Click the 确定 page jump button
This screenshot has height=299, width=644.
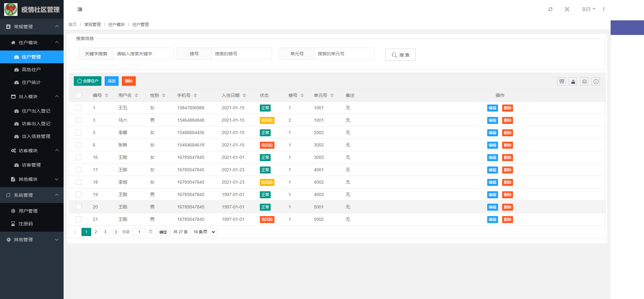tap(163, 232)
